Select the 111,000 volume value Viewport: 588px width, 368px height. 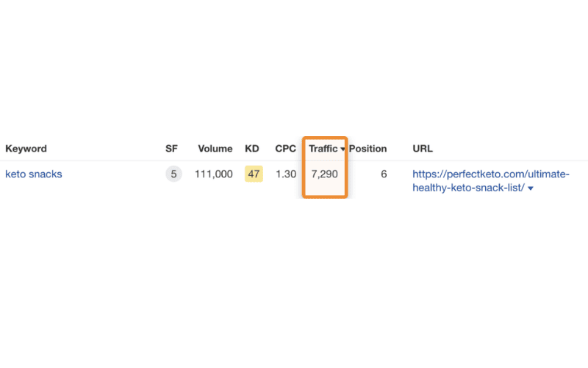[x=213, y=174]
